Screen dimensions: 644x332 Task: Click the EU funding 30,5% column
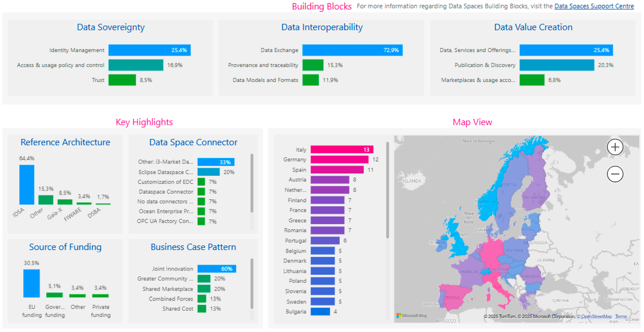[x=32, y=283]
